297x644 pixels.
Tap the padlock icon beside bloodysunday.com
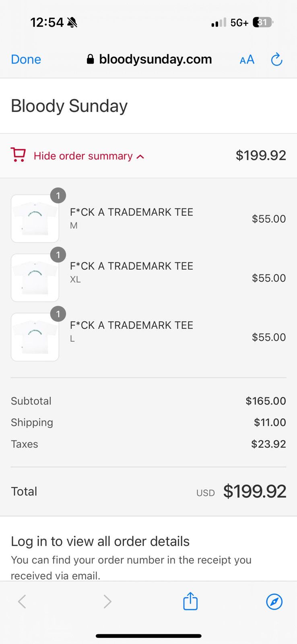(90, 59)
